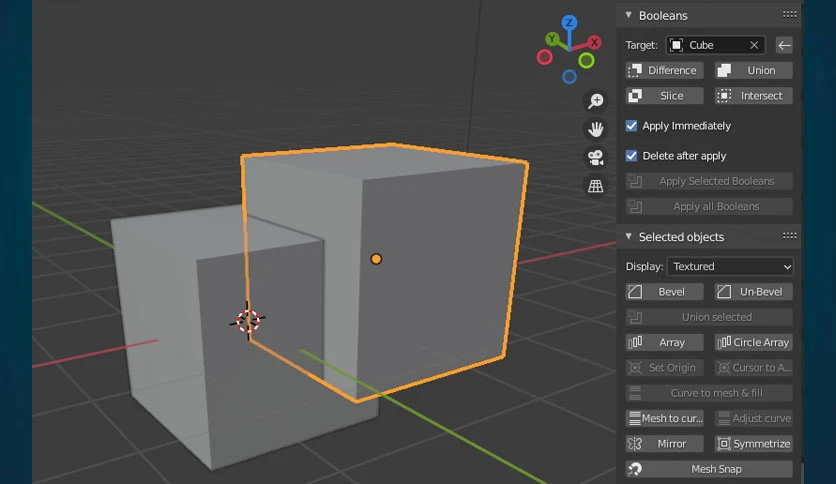The image size is (836, 484).
Task: Apply the Intersect boolean
Action: click(x=753, y=96)
